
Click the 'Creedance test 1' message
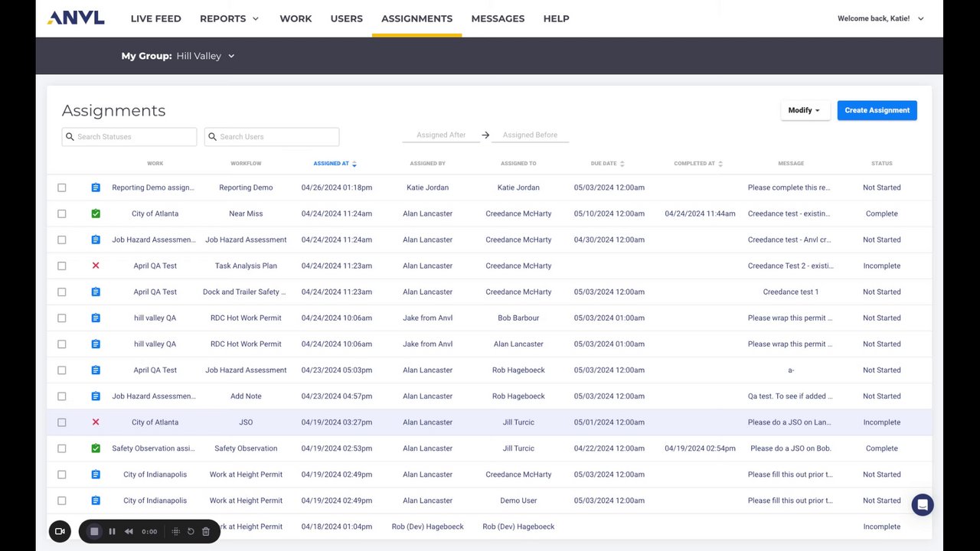pyautogui.click(x=791, y=292)
